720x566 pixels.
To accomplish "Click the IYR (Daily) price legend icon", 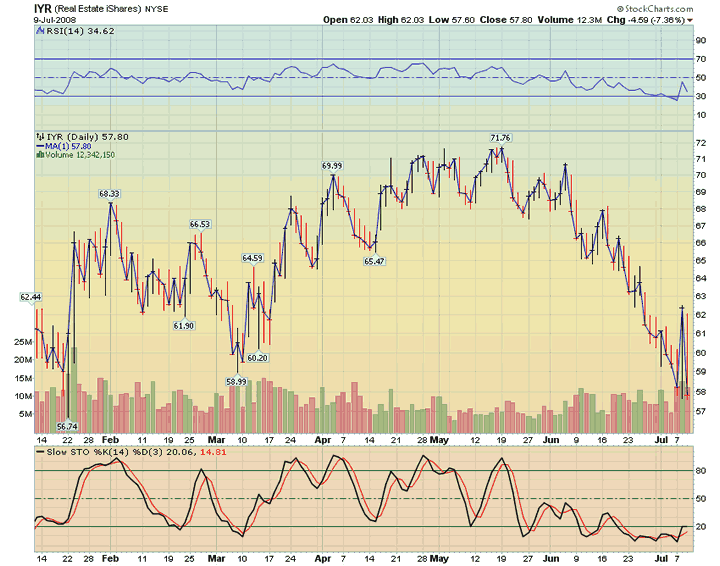I will tap(39, 135).
